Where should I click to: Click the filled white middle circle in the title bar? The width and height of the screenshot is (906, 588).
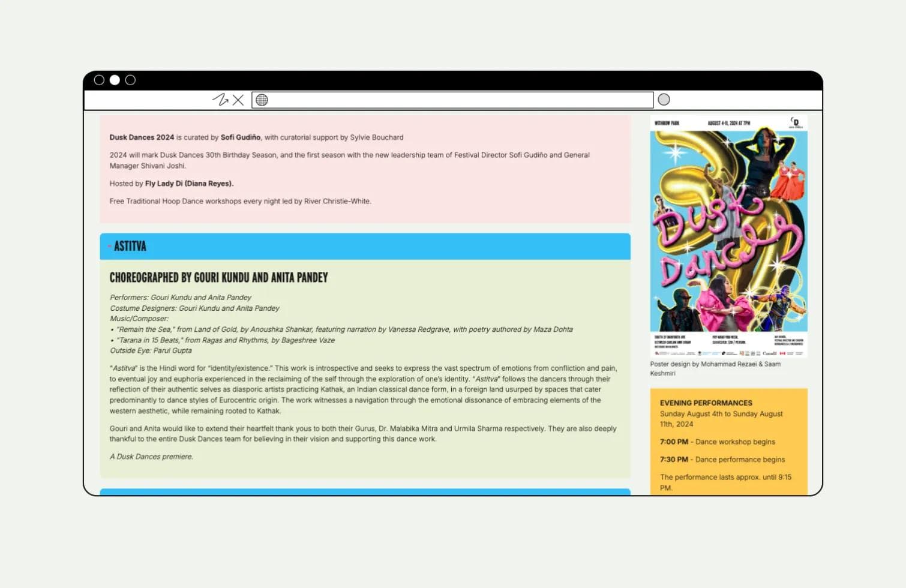115,80
